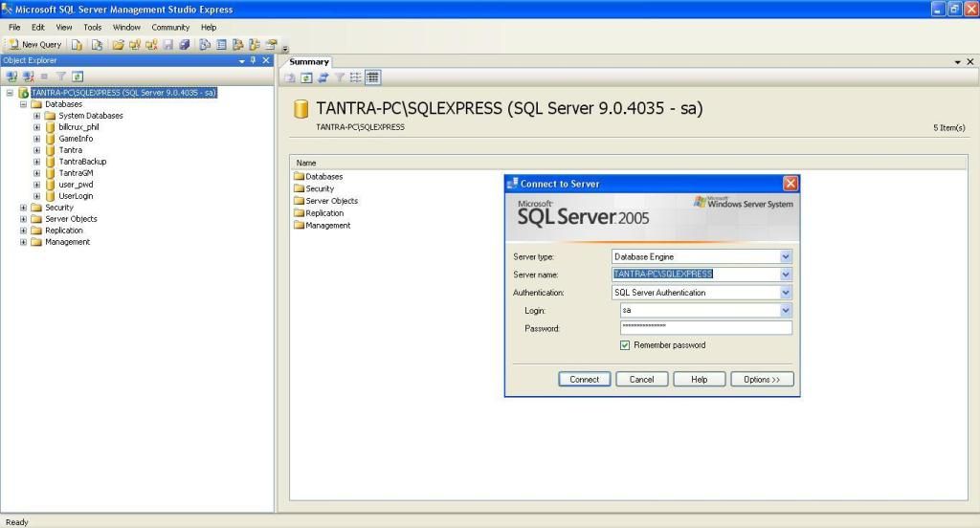Viewport: 980px width, 528px height.
Task: Open the Server type dropdown
Action: tap(786, 256)
